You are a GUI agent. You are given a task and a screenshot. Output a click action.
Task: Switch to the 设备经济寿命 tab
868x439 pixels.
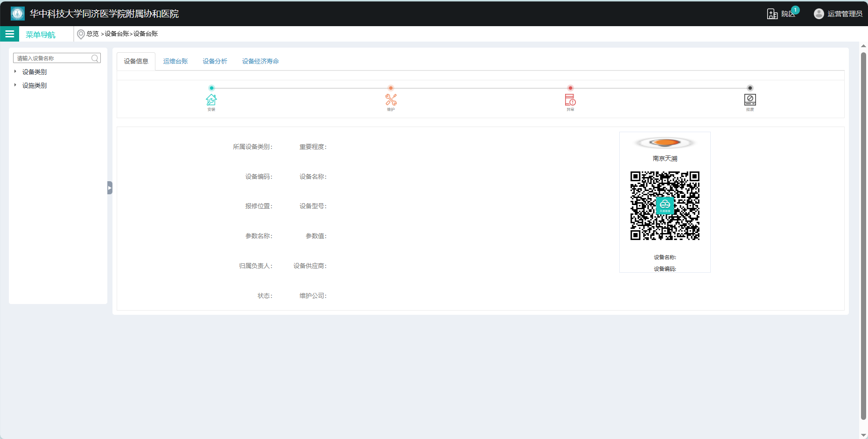pyautogui.click(x=260, y=61)
